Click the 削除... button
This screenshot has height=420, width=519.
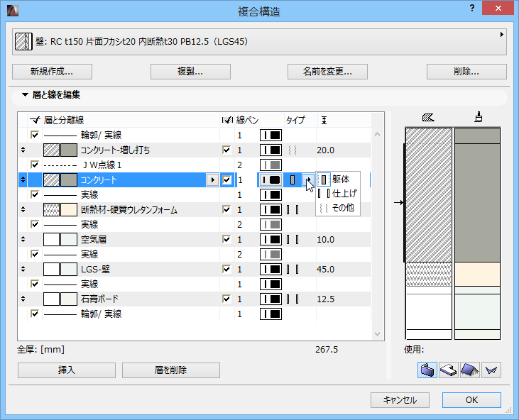coord(466,72)
